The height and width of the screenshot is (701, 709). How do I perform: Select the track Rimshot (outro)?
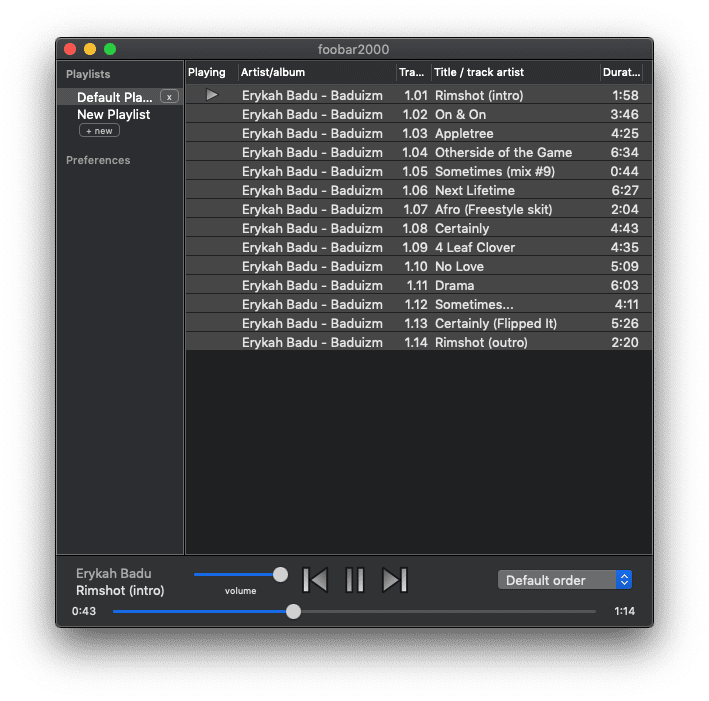419,342
